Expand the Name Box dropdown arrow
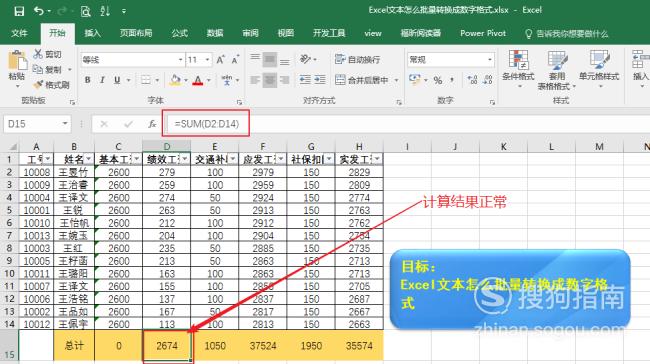Viewport: 650px width, 364px height. point(65,124)
